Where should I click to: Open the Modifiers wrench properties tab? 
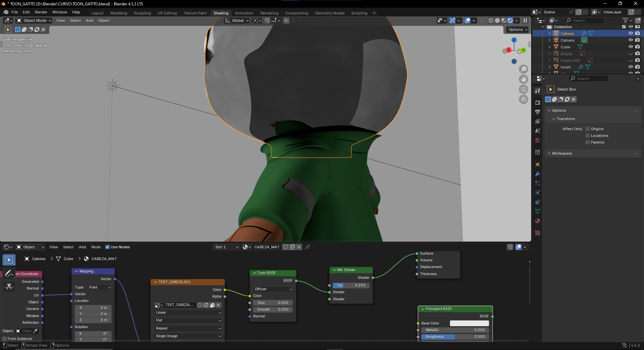[538, 174]
